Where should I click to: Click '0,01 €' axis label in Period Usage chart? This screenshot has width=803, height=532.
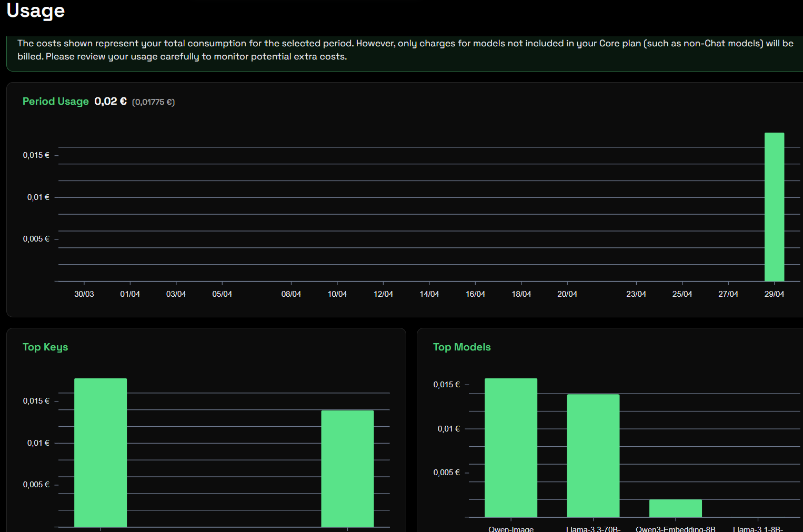coord(38,197)
